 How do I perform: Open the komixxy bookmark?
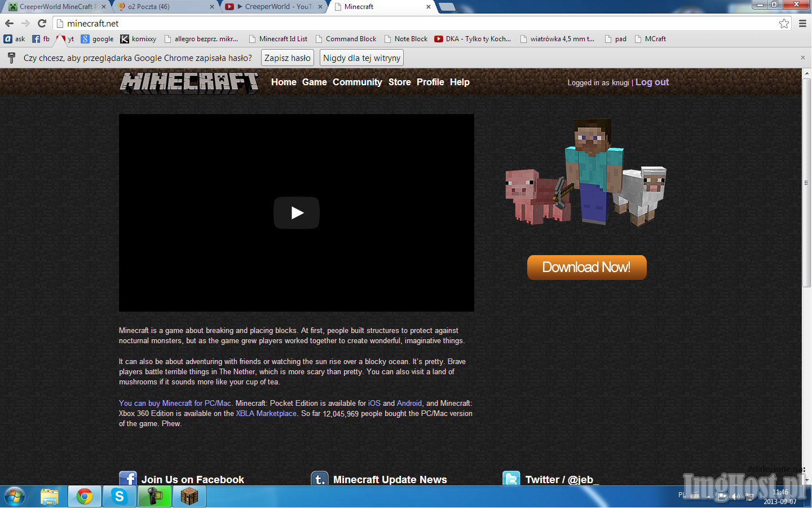pos(139,39)
